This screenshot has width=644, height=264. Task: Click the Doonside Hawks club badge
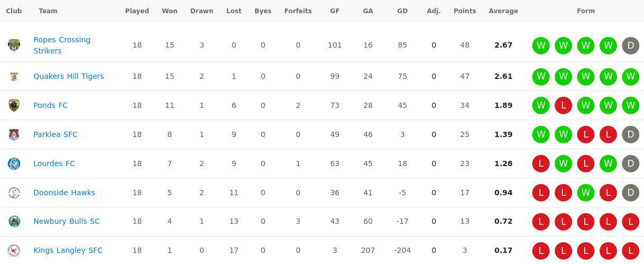tap(14, 193)
